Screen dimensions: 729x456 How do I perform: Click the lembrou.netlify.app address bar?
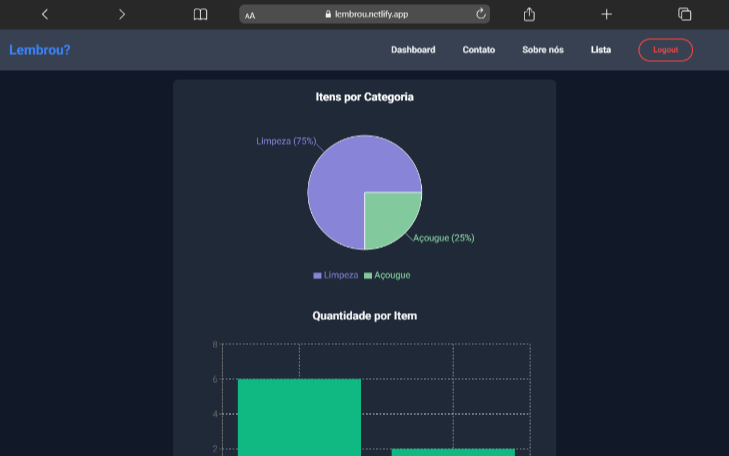365,14
